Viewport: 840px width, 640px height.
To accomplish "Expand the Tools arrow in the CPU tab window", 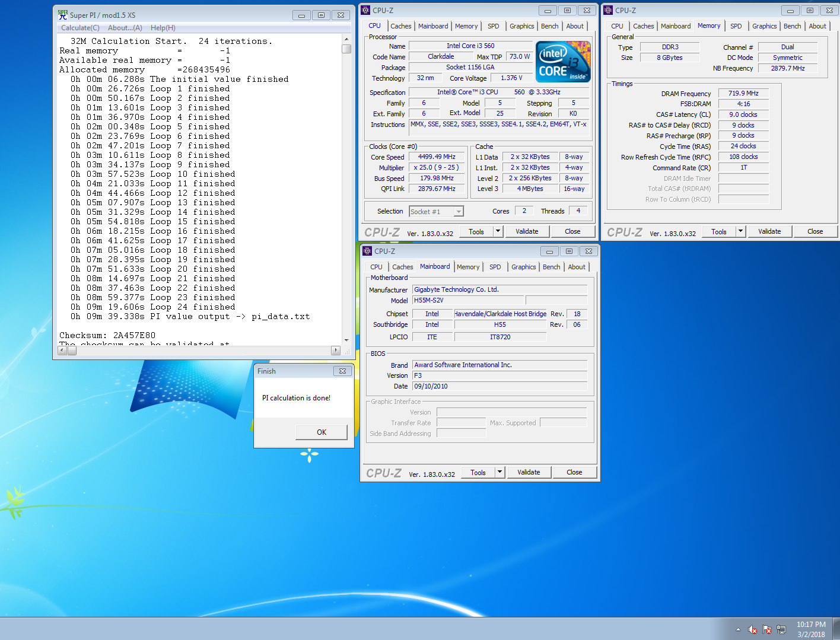I will tap(498, 231).
